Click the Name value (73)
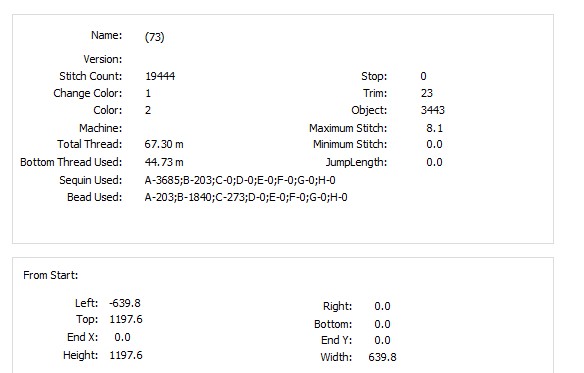The width and height of the screenshot is (584, 373). coord(155,37)
